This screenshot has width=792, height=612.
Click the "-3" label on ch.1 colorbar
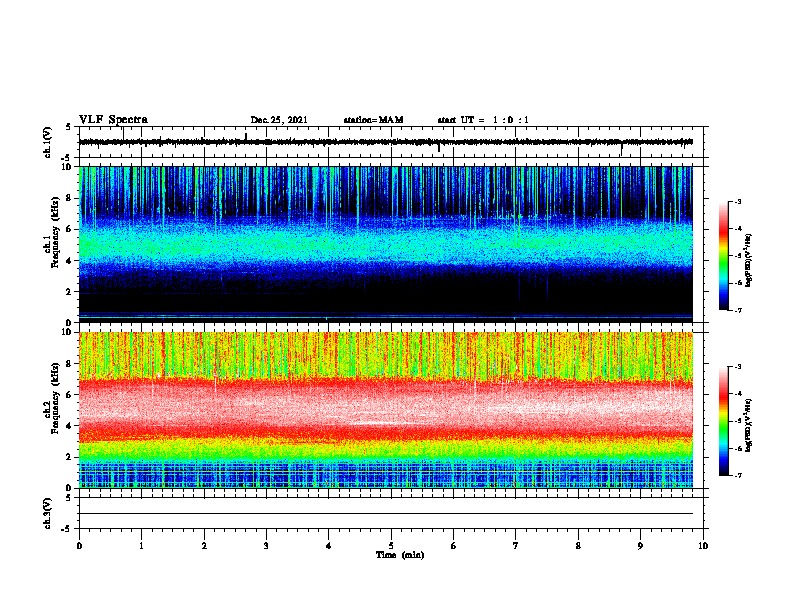737,202
